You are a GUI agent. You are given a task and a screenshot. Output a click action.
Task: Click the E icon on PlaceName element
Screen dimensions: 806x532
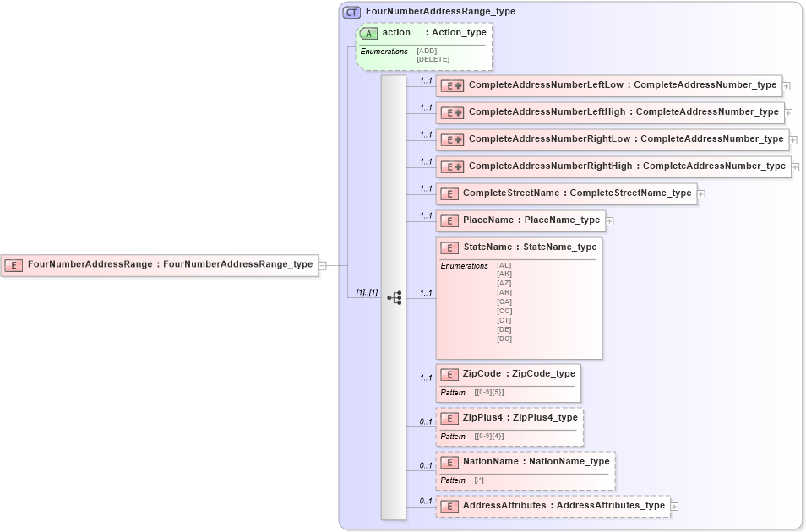[449, 220]
